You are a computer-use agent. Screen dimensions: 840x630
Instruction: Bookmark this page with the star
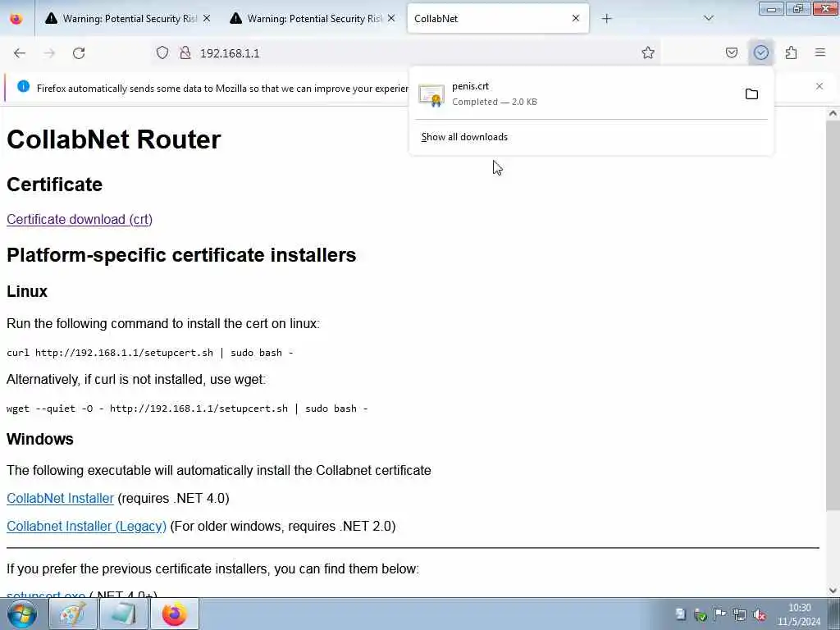(x=648, y=52)
